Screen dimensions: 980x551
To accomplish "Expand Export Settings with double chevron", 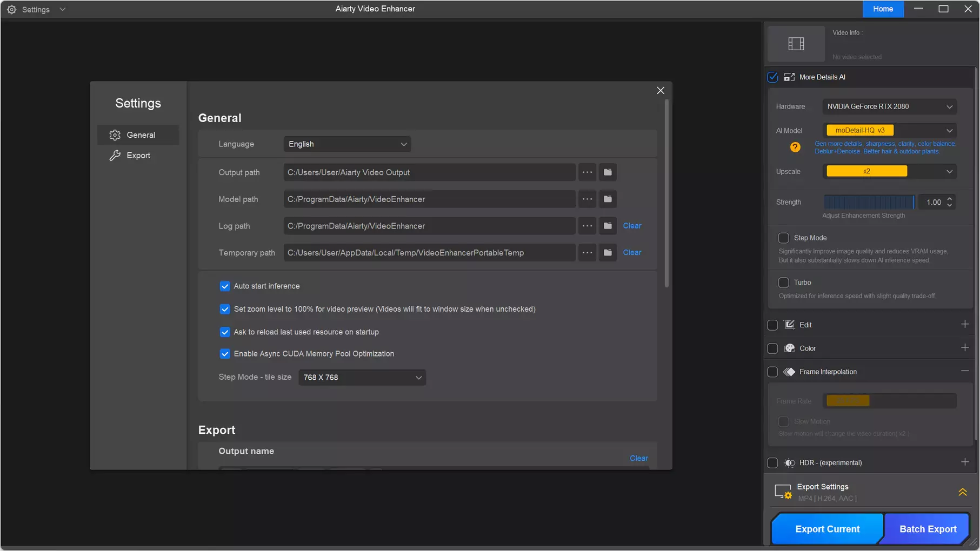I will [963, 492].
